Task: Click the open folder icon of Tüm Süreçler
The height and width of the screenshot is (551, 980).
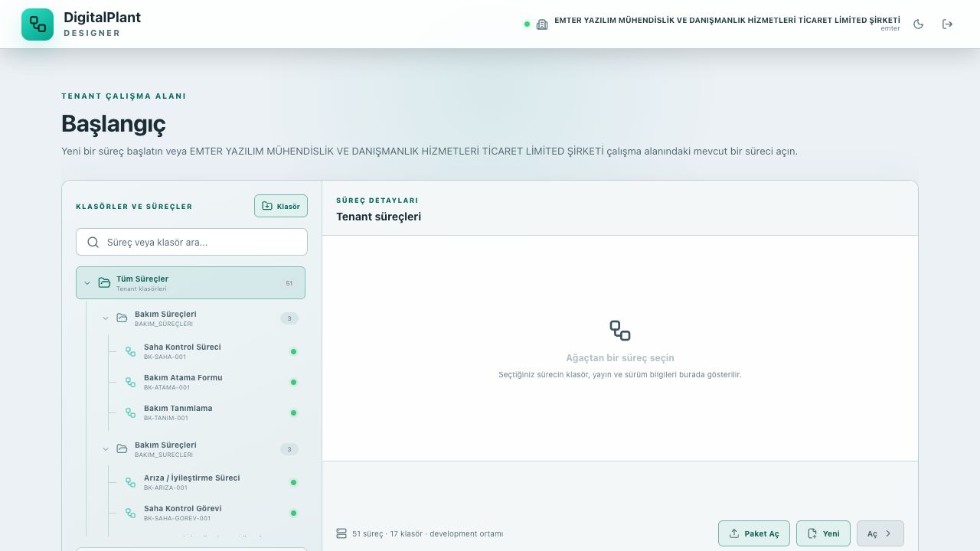Action: coord(105,283)
